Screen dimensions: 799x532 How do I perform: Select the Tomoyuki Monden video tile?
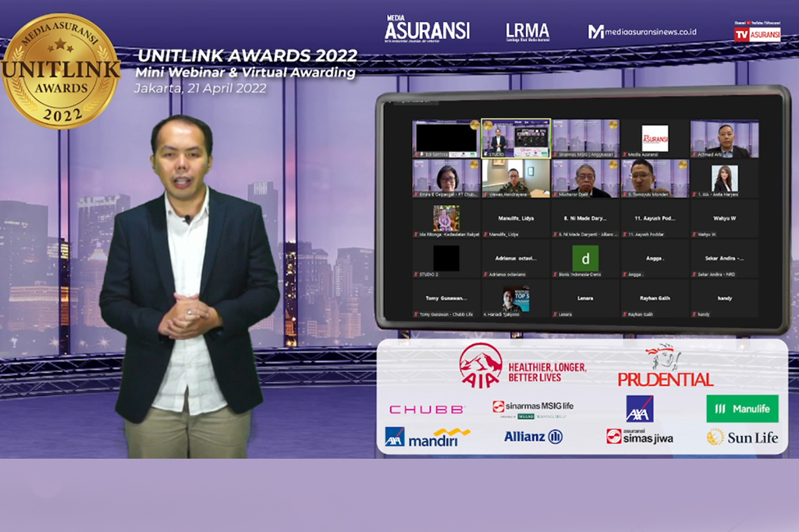655,179
